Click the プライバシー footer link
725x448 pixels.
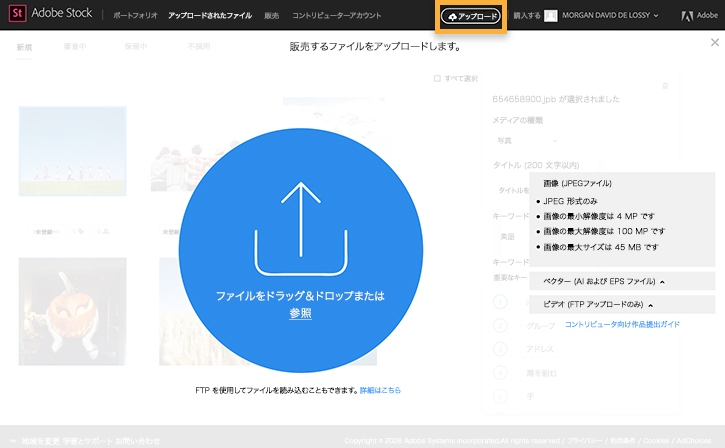coord(584,441)
